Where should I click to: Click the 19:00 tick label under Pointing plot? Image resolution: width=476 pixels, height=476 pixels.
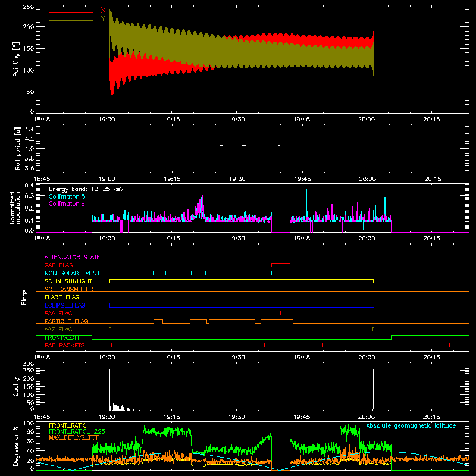click(x=107, y=120)
